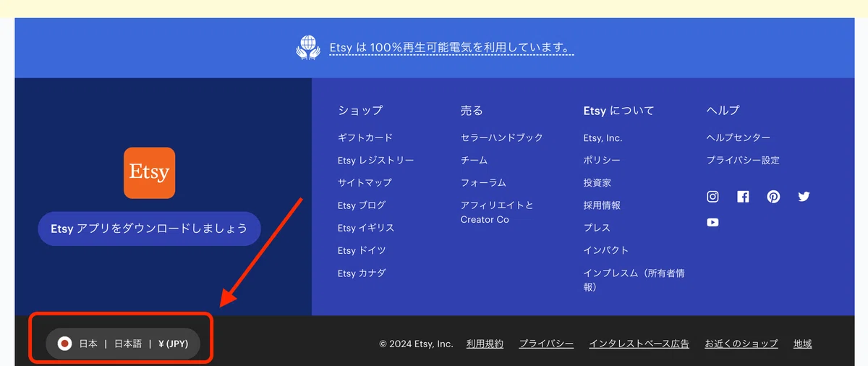
Task: Open region, language and currency selector
Action: tap(123, 344)
